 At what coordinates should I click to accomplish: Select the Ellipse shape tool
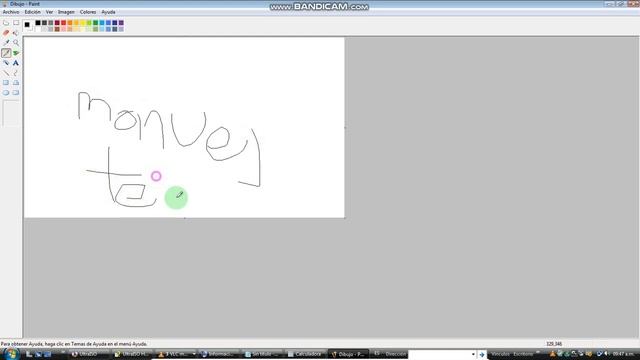pos(6,93)
